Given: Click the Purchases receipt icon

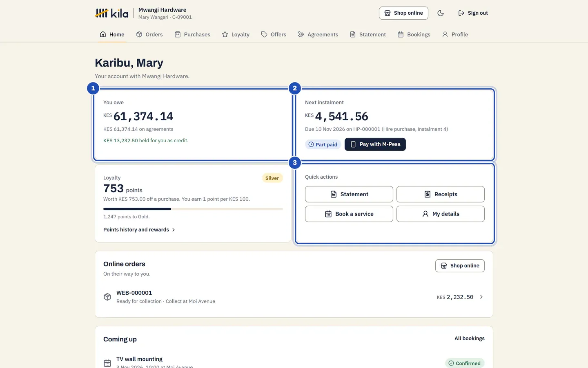Looking at the screenshot, I should tap(178, 34).
